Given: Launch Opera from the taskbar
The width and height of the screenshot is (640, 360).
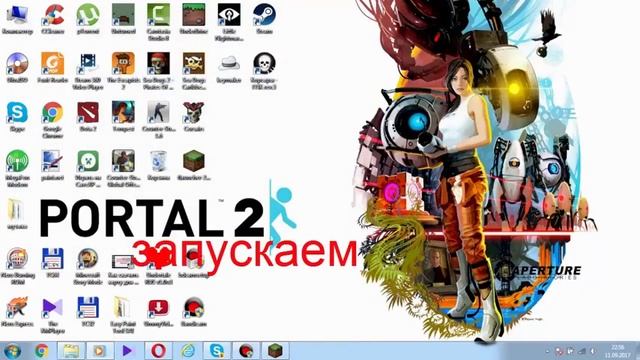Looking at the screenshot, I should coord(158,351).
